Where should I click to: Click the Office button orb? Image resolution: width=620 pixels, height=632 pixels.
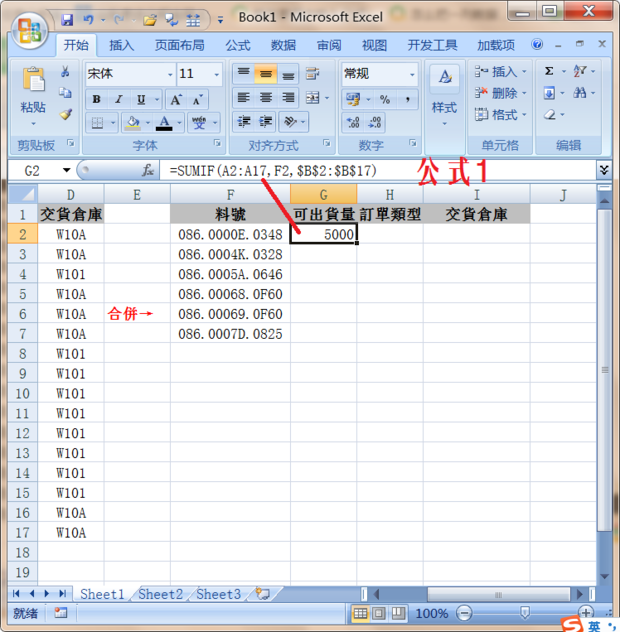29,31
